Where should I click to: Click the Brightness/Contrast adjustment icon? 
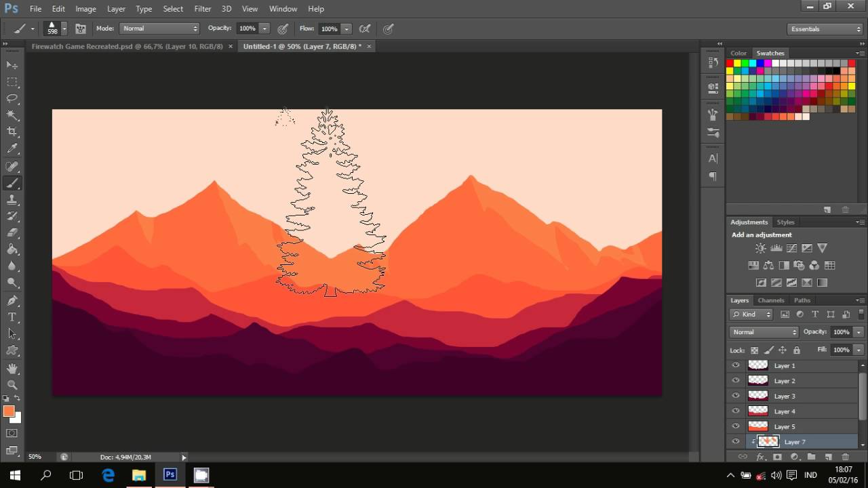(x=761, y=248)
